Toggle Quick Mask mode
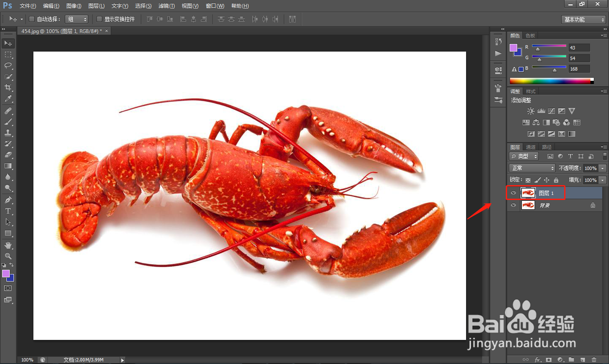This screenshot has width=609, height=364. click(x=8, y=288)
